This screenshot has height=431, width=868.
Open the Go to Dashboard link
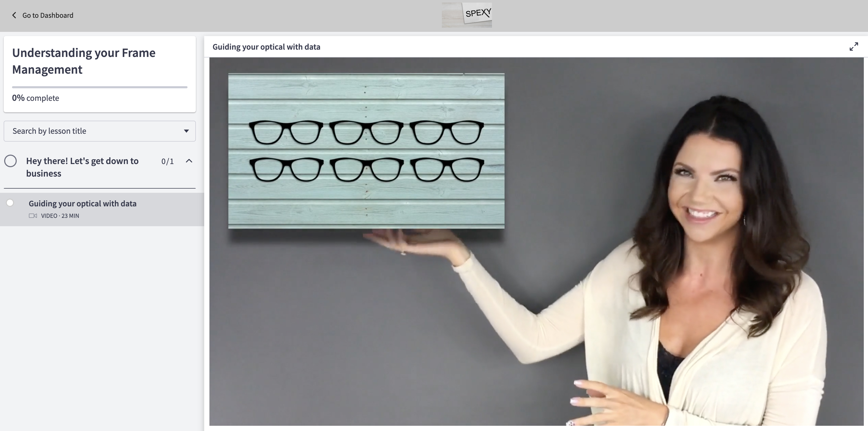[x=48, y=15]
